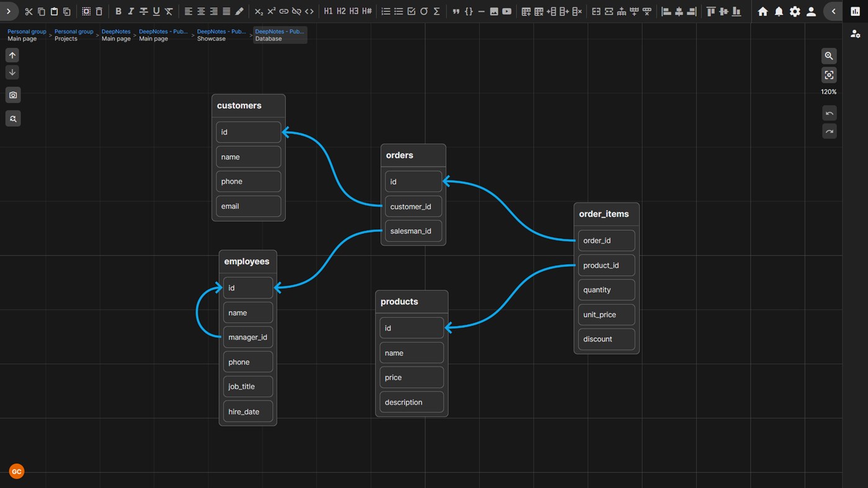This screenshot has height=488, width=868.
Task: Click the fit-to-screen icon under zoom
Action: (829, 75)
